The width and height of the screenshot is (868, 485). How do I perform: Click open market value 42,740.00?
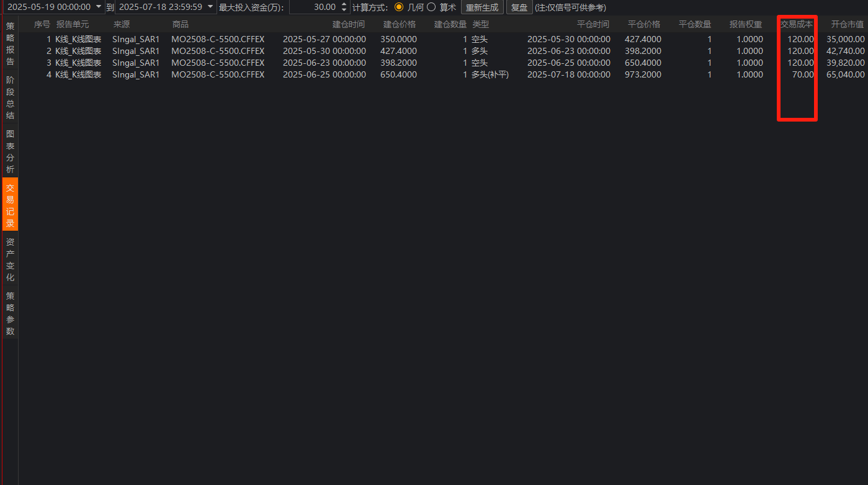pos(846,51)
